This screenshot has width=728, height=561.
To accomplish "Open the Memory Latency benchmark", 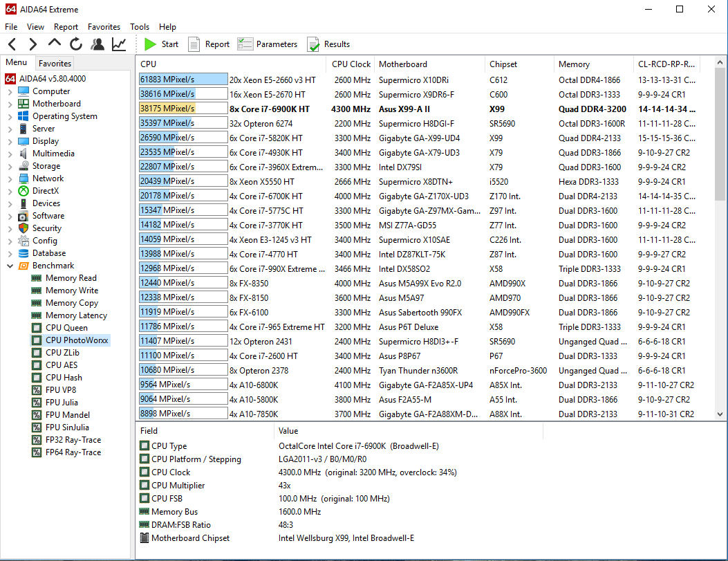I will [76, 315].
